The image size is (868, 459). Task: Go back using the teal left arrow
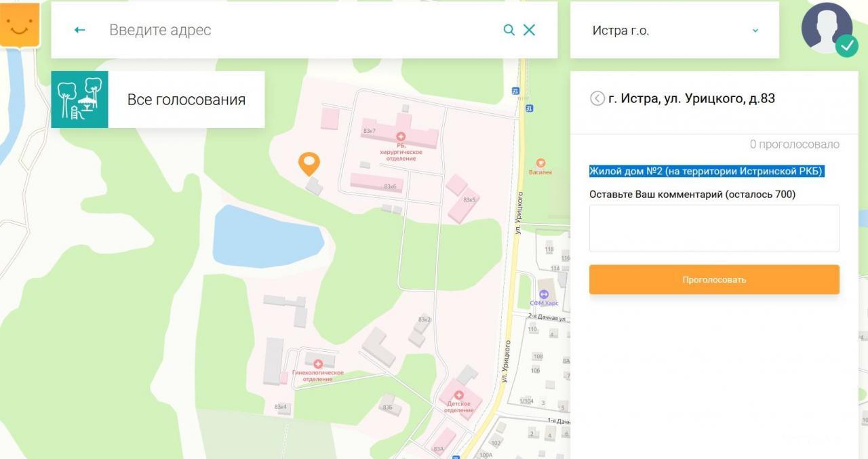pyautogui.click(x=79, y=30)
